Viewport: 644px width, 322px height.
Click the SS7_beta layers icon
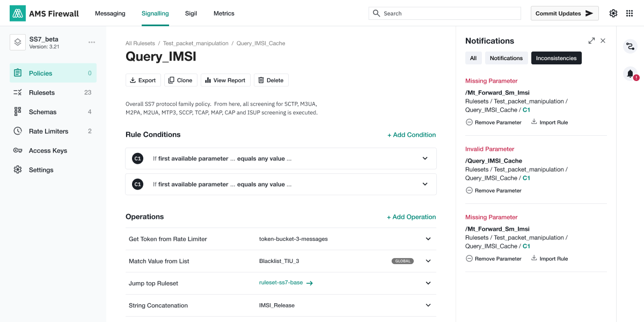point(18,42)
